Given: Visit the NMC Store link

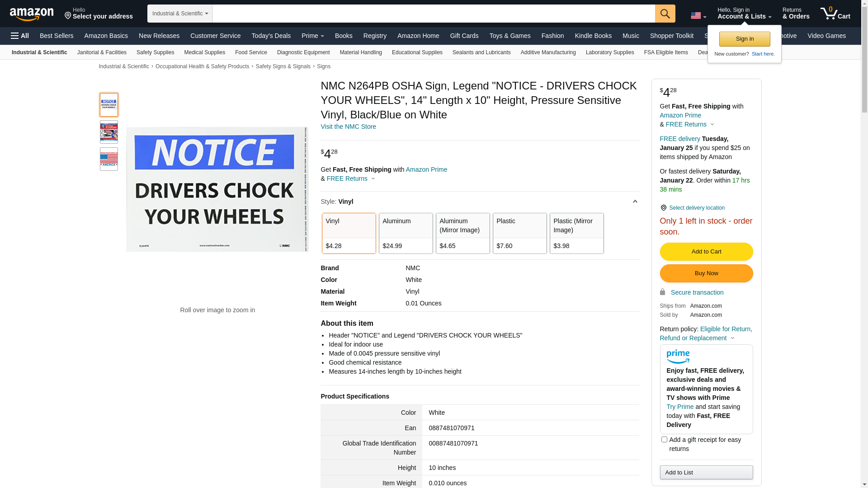Looking at the screenshot, I should pos(348,127).
